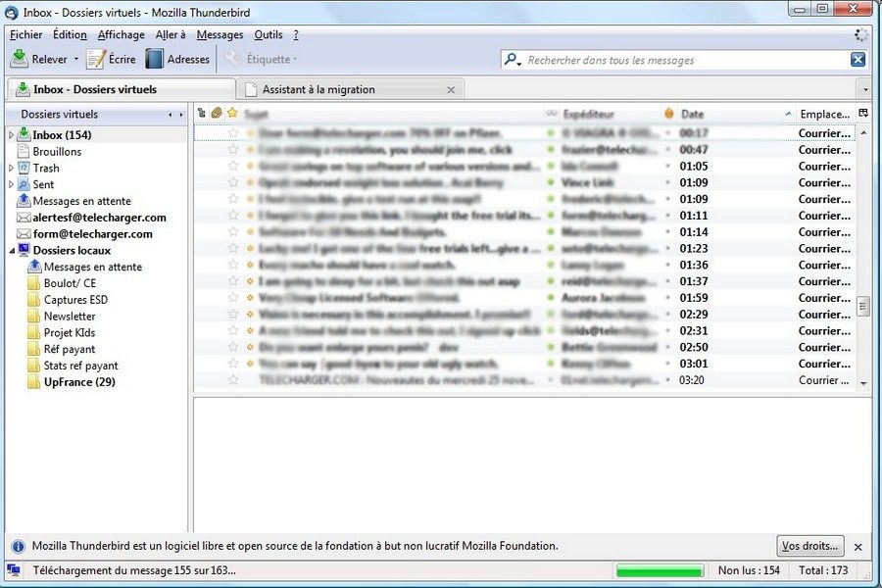The image size is (882, 588).
Task: Open the Messages menu
Action: pos(220,34)
